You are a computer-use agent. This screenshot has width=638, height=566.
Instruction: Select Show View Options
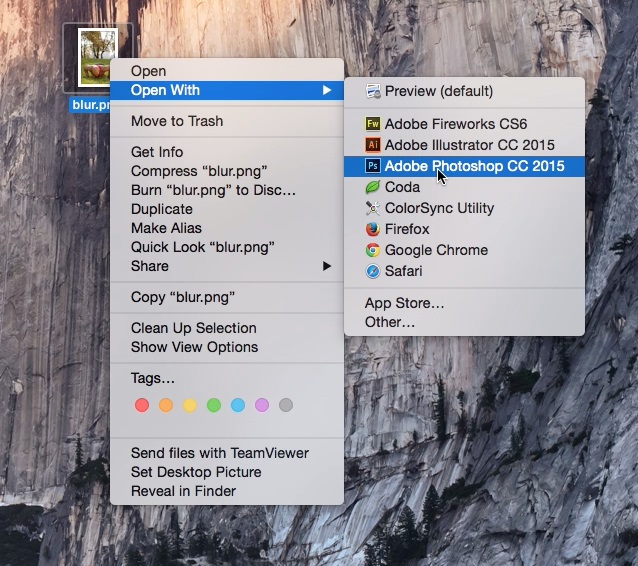(227, 347)
